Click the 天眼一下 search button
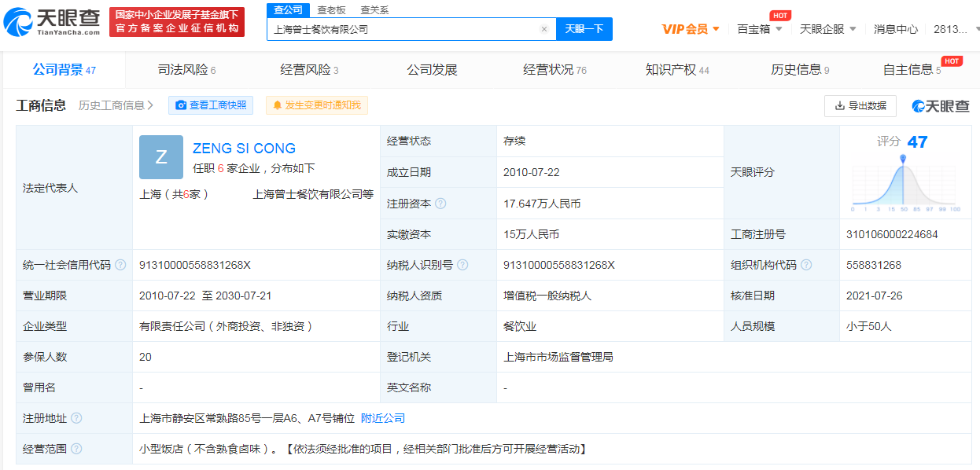The width and height of the screenshot is (980, 470). click(584, 29)
